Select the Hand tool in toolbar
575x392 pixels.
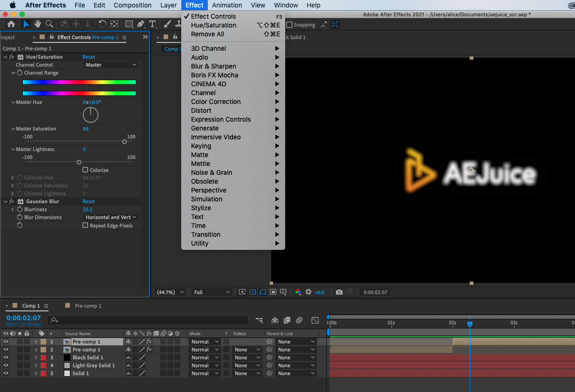point(37,24)
